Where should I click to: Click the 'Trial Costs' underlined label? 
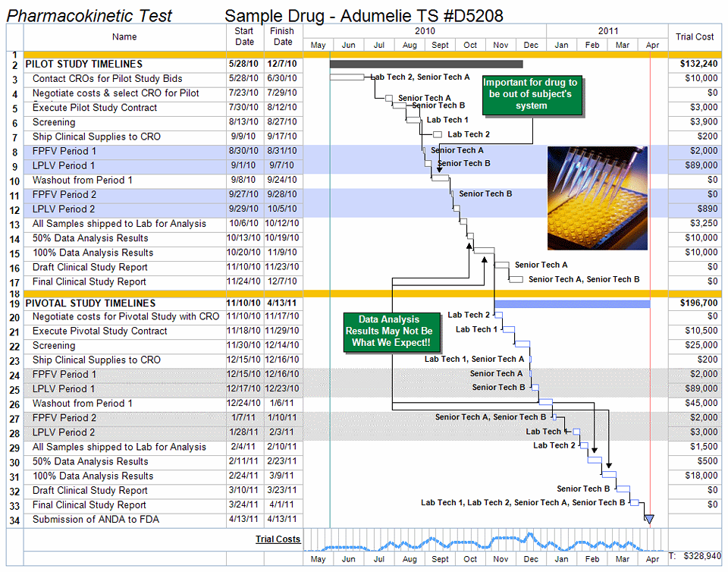coord(278,539)
